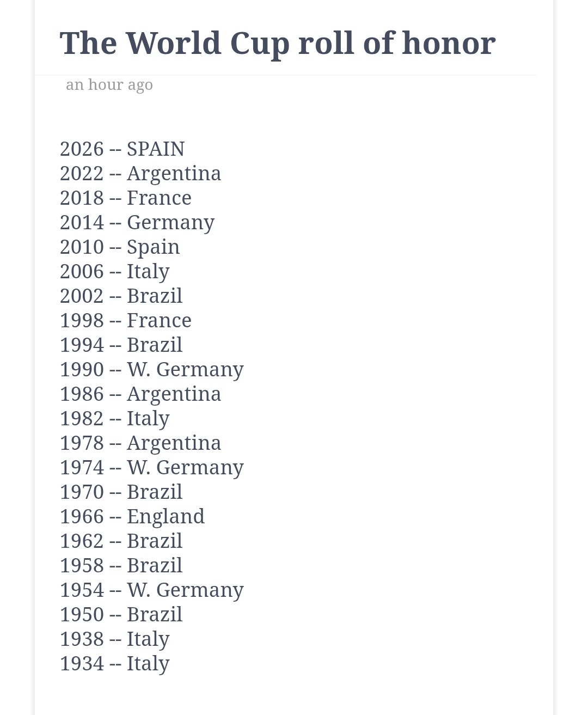Click the 1938 -- Italy entry
The width and height of the screenshot is (588, 715).
click(x=115, y=639)
